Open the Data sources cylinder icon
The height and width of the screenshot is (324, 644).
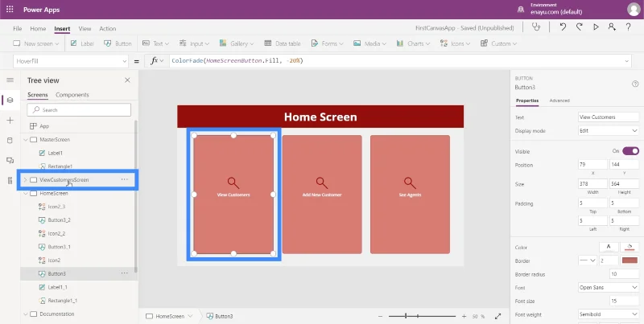10,140
